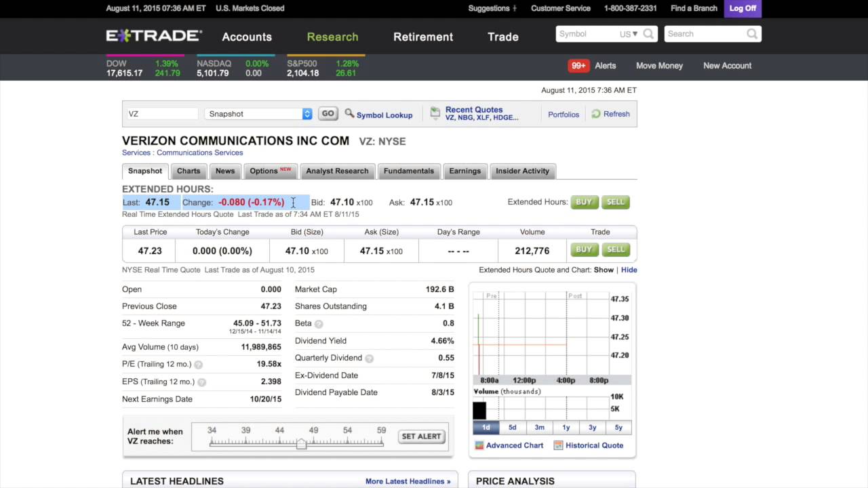Switch to the Analyst Research tab

337,171
